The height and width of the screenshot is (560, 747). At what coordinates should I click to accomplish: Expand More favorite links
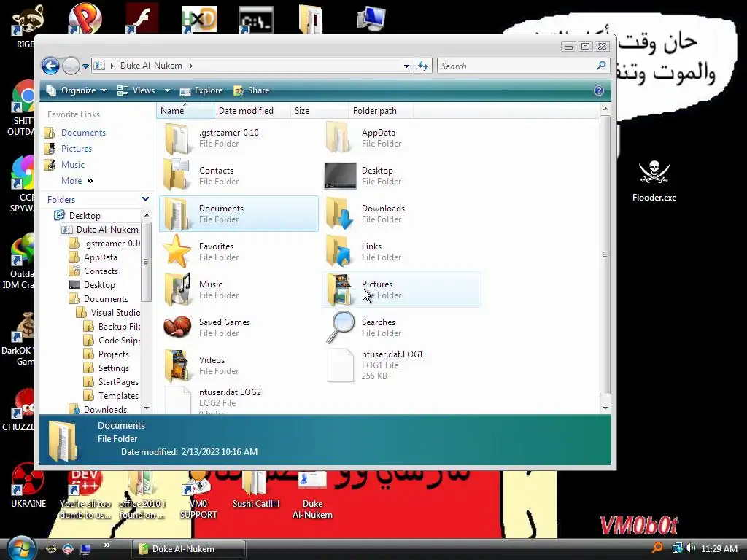click(77, 181)
